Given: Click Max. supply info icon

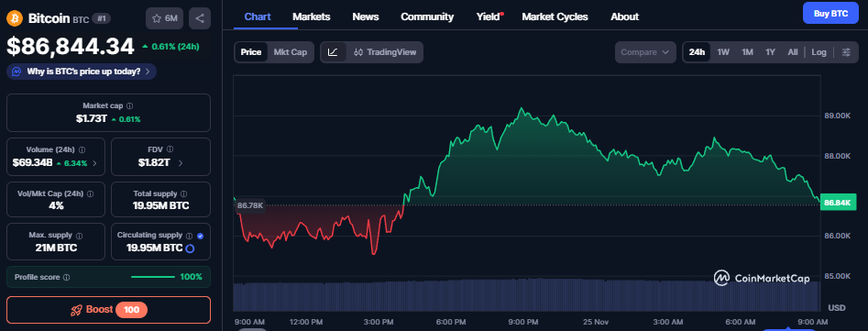Looking at the screenshot, I should click(x=79, y=236).
